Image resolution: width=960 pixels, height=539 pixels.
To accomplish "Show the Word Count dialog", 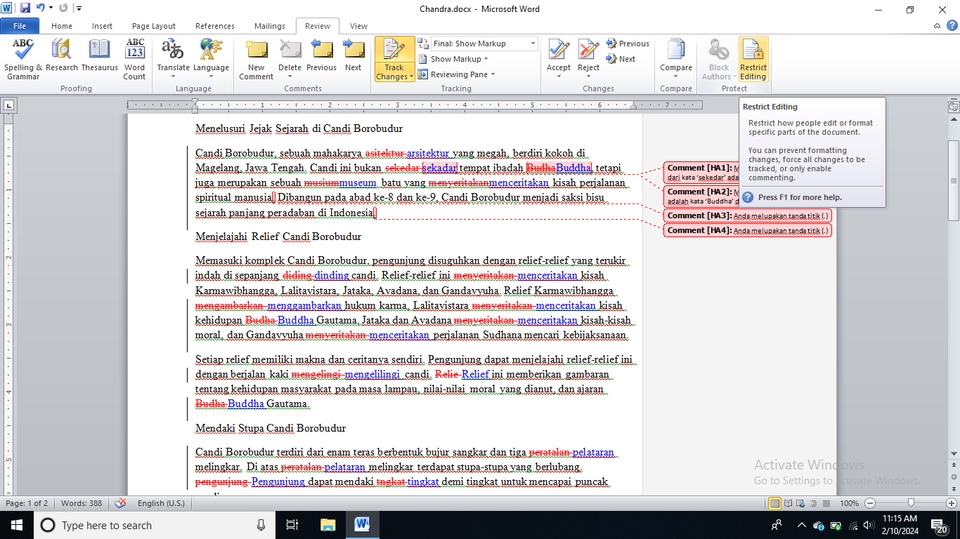I will [134, 59].
